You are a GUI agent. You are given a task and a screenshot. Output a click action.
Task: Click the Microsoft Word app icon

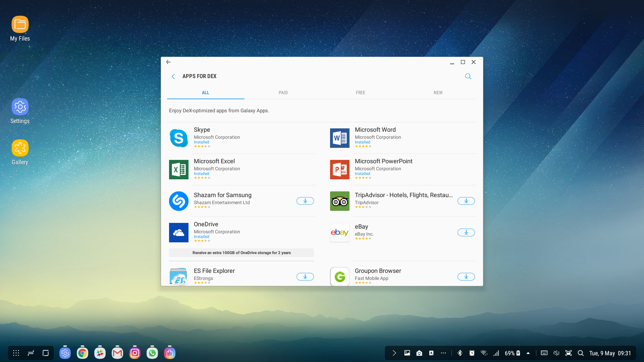(340, 138)
